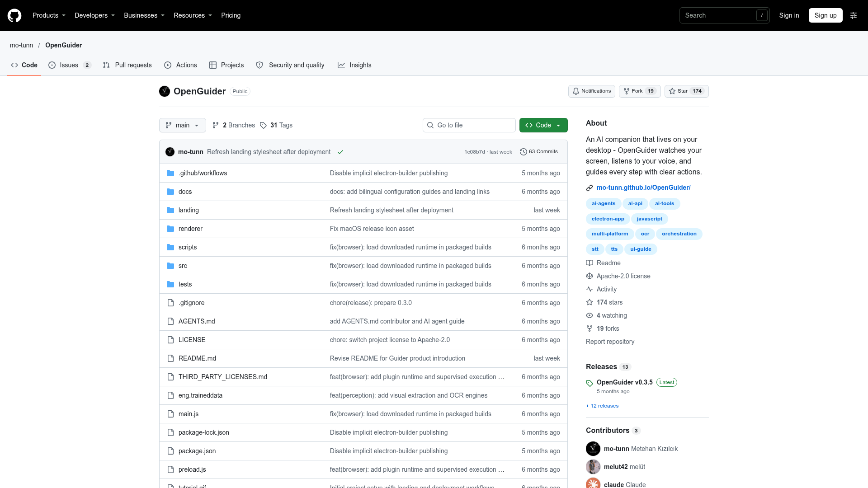Click the melut42 contributor avatar
The image size is (868, 488).
click(593, 467)
